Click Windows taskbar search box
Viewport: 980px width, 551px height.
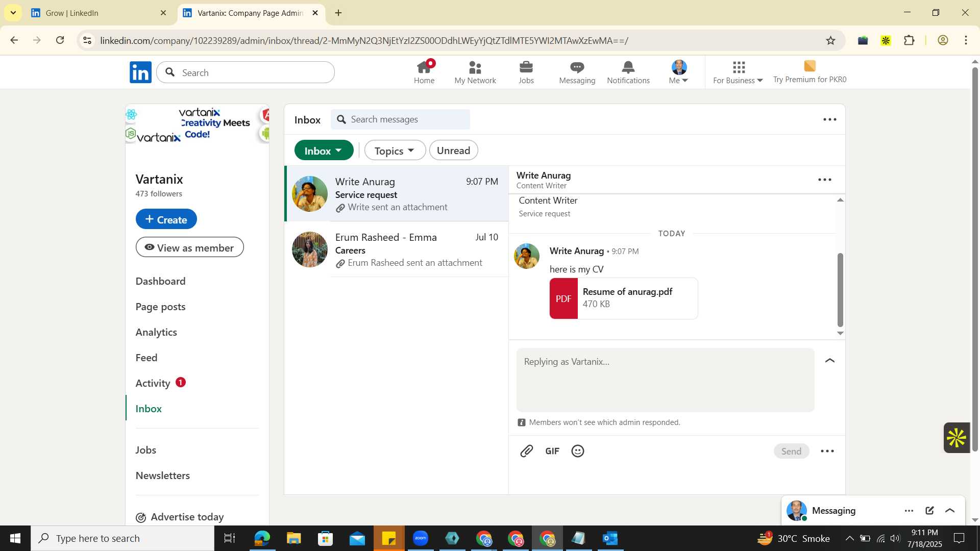click(122, 538)
